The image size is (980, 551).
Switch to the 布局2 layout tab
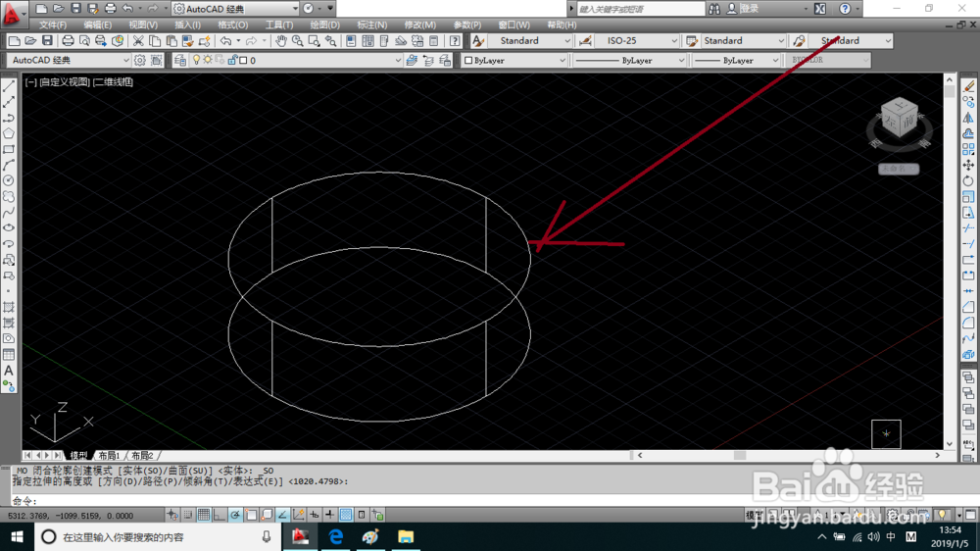[x=142, y=455]
